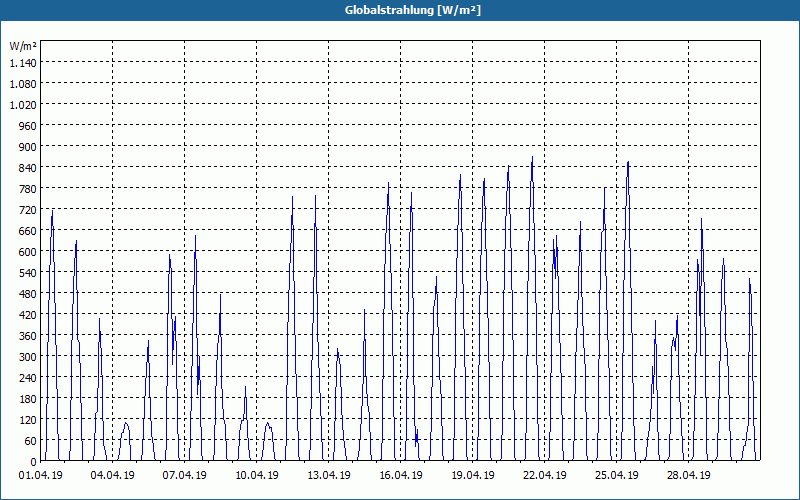Click the 480 y-axis label
The height and width of the screenshot is (500, 800).
pyautogui.click(x=29, y=294)
